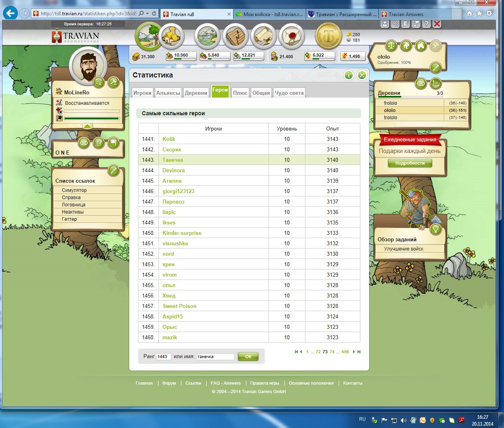This screenshot has height=428, width=504.
Task: Open player Танечка profile link
Action: [x=173, y=160]
